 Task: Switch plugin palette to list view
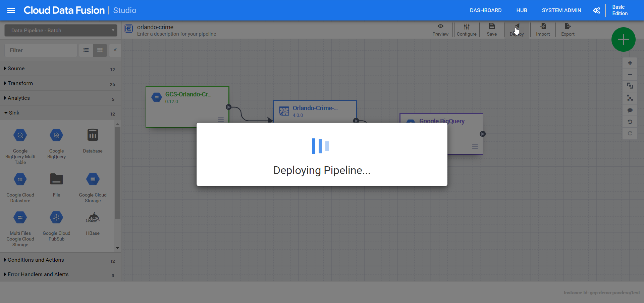pyautogui.click(x=86, y=50)
